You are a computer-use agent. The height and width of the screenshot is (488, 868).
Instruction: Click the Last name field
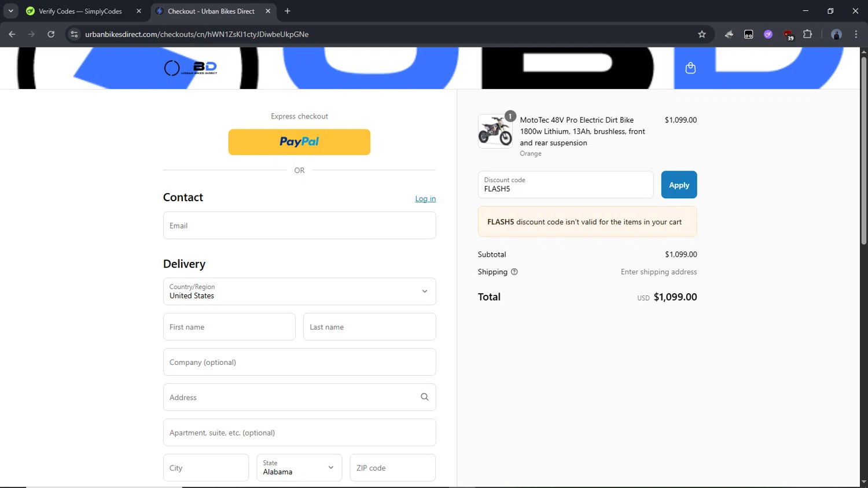pos(369,327)
